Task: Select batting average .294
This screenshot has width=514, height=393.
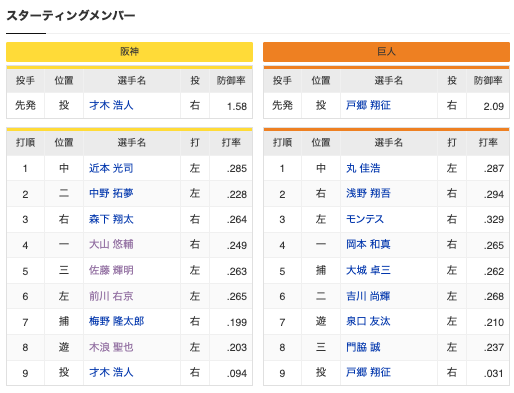Action: pyautogui.click(x=494, y=194)
